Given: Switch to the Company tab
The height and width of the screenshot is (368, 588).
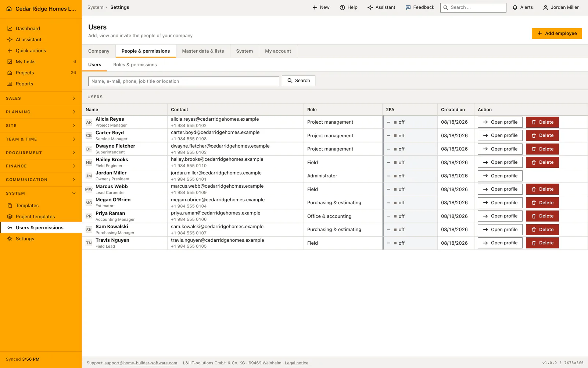Looking at the screenshot, I should [x=99, y=51].
